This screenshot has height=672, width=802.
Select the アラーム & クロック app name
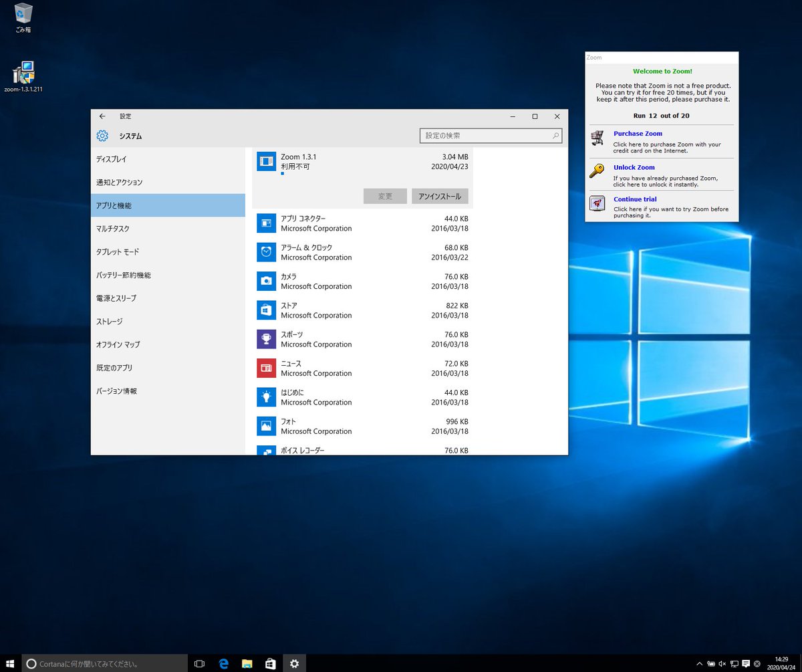coord(306,247)
